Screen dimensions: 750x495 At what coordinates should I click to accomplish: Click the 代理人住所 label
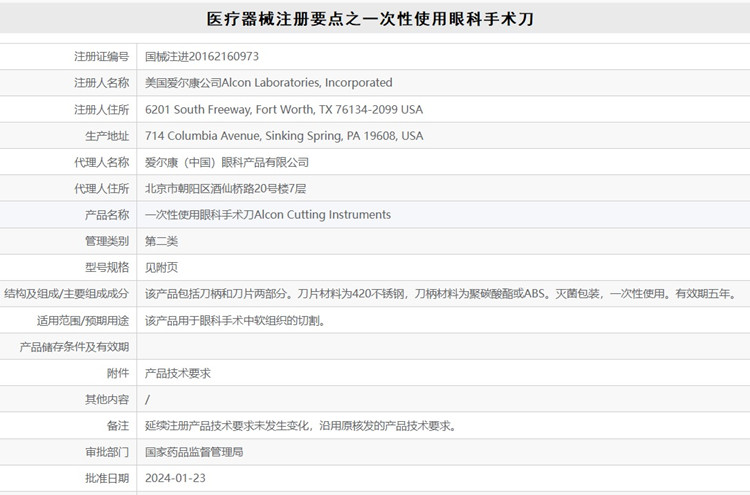tap(101, 188)
